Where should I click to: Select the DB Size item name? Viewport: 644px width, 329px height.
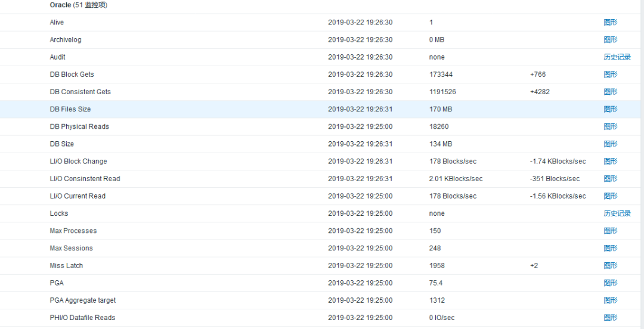click(61, 144)
